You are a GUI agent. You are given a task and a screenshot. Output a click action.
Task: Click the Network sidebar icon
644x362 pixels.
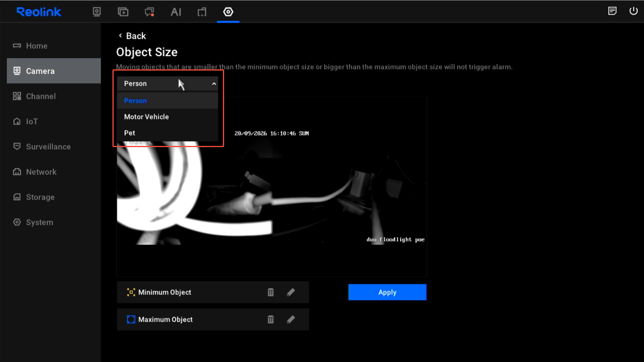(x=17, y=172)
